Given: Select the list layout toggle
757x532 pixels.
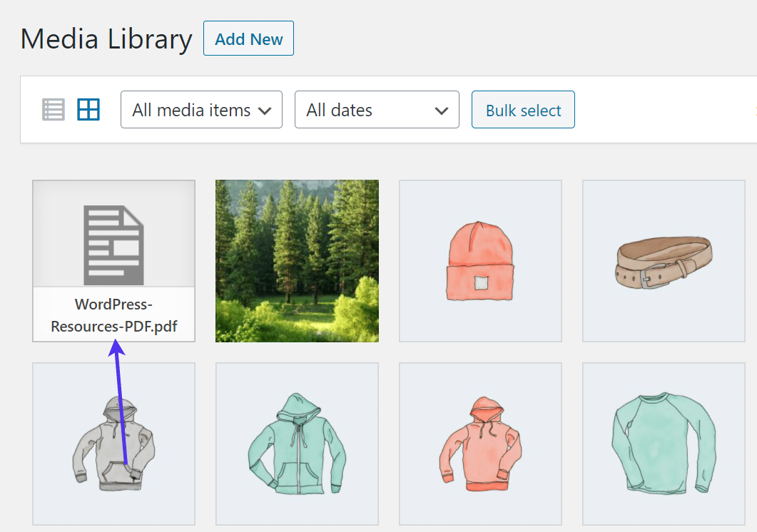Looking at the screenshot, I should coord(53,109).
